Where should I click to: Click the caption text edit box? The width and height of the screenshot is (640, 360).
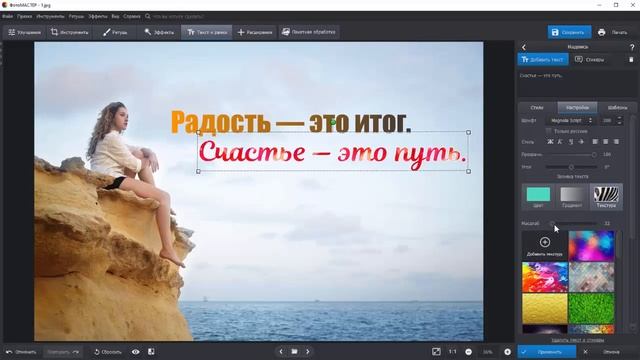click(x=577, y=84)
